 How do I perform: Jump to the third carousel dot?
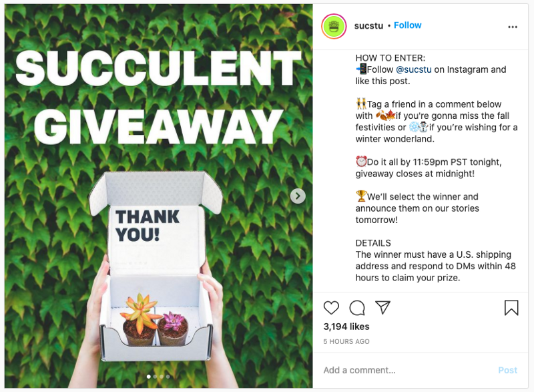point(162,377)
